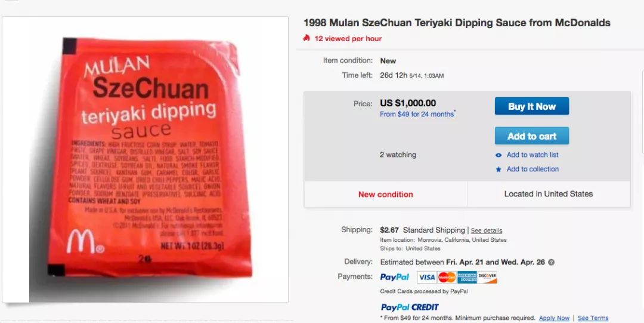Click the Discover card icon
Viewport: 644px width, 323px height.
[488, 278]
